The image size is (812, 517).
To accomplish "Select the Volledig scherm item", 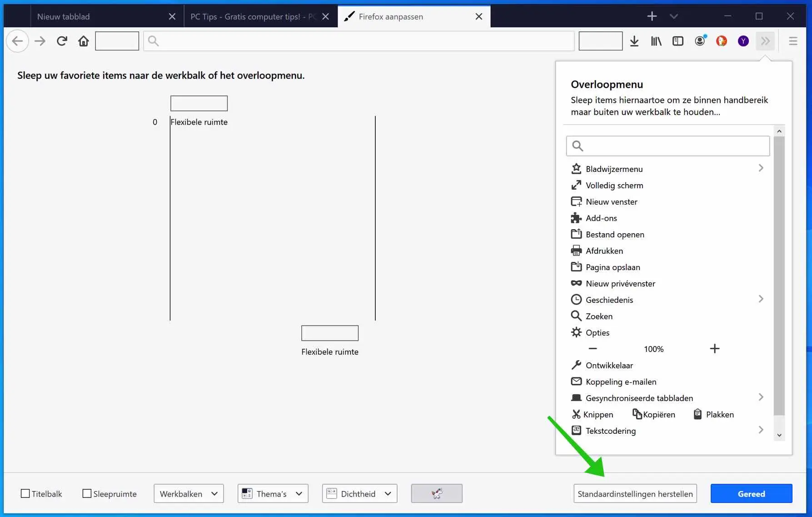I will (x=668, y=185).
